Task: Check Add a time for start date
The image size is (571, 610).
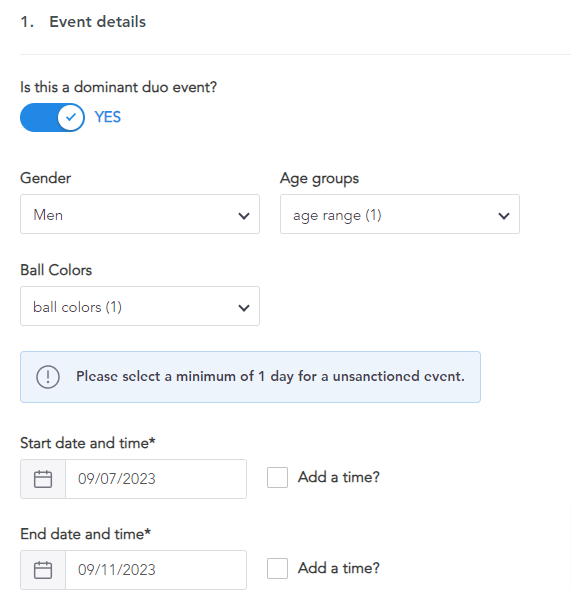Action: pyautogui.click(x=277, y=477)
